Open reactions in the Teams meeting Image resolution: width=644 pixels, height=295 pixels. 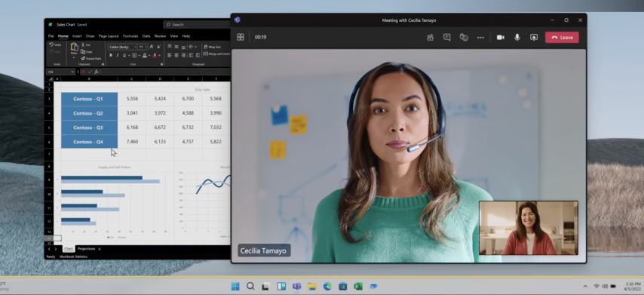464,38
